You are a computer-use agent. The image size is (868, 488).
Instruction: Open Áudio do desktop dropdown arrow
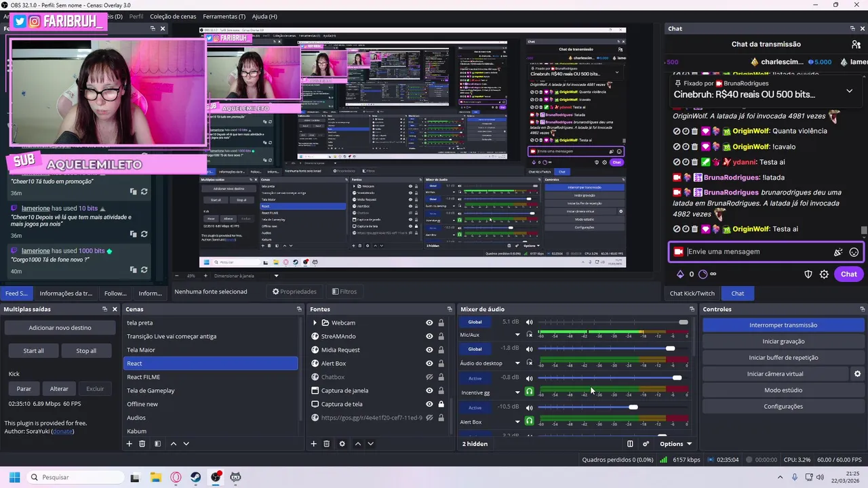(x=517, y=363)
